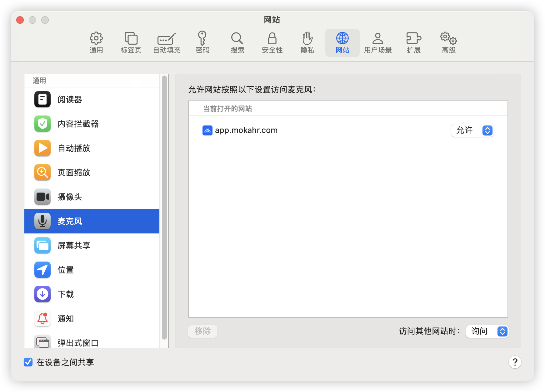Open the 通用 general settings pane
This screenshot has width=545, height=392.
click(x=96, y=42)
